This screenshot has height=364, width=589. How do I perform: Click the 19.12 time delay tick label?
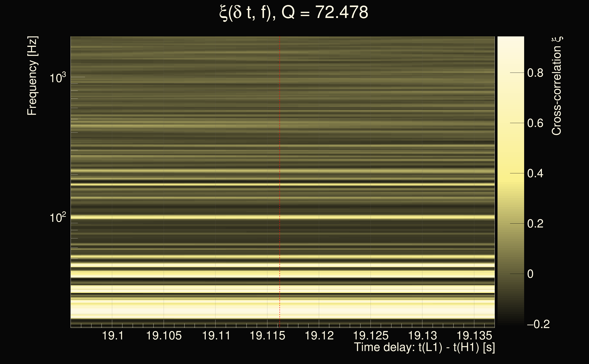(319, 336)
